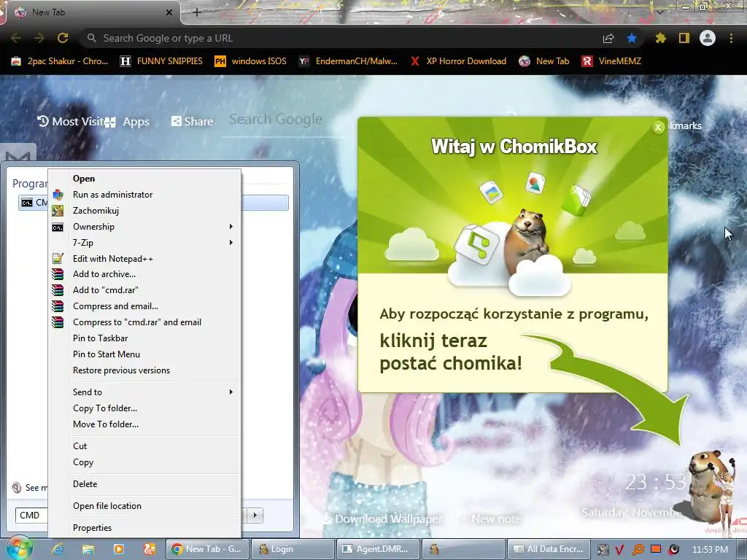Choose Add to "cmd.rar"
This screenshot has width=747, height=560.
pos(145,290)
